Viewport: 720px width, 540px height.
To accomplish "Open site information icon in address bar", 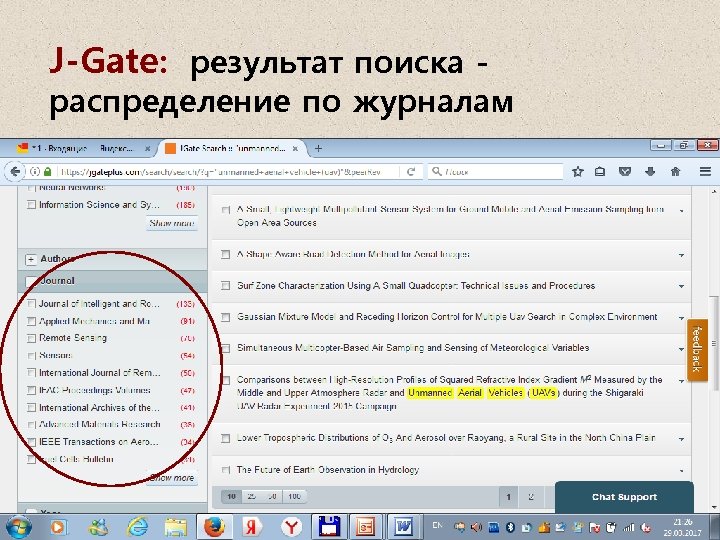I will coord(35,172).
